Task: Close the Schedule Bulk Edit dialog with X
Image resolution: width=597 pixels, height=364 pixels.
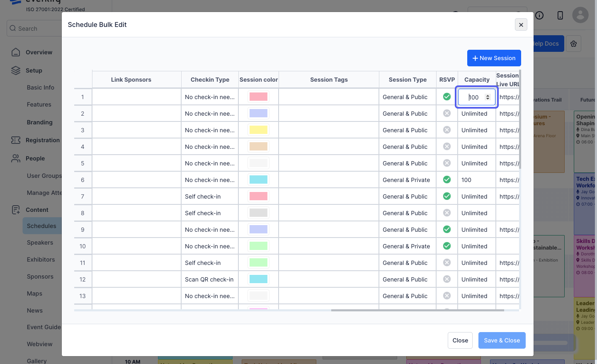Action: point(521,25)
